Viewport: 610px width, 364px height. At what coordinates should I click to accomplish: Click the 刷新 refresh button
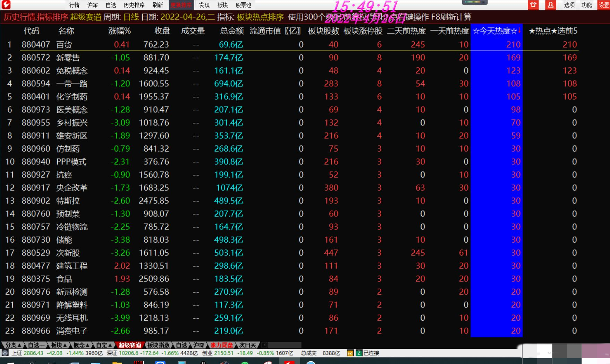pos(158,5)
